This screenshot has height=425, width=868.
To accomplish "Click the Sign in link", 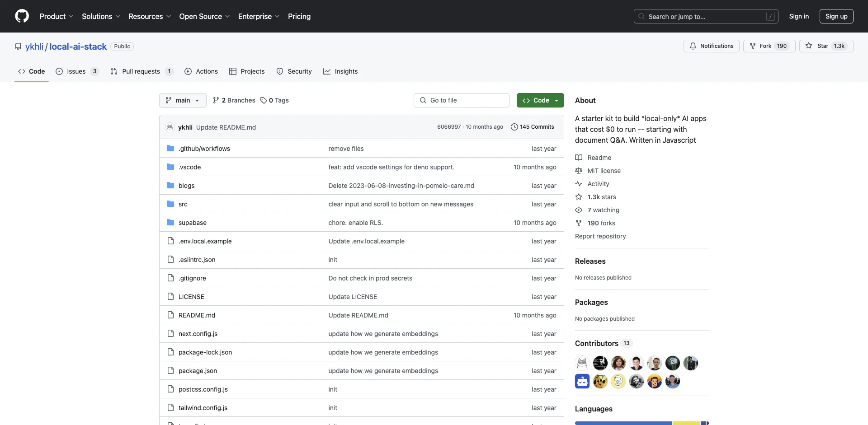I will [799, 16].
